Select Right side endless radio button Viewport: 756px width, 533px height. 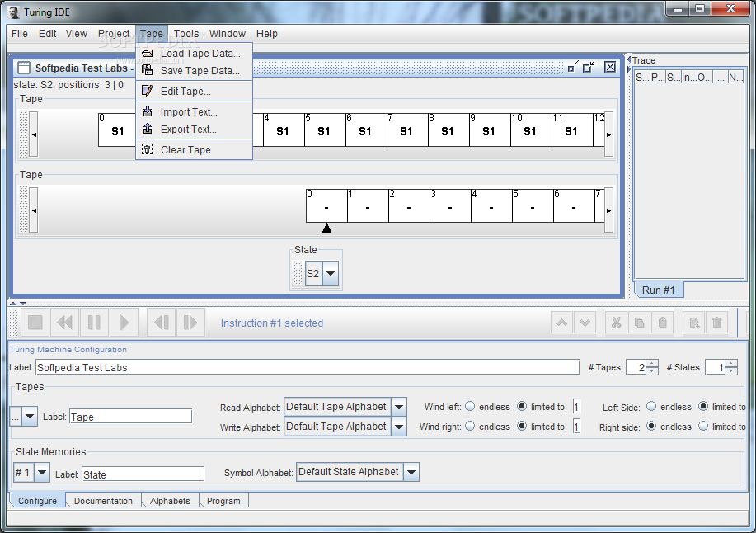(651, 427)
